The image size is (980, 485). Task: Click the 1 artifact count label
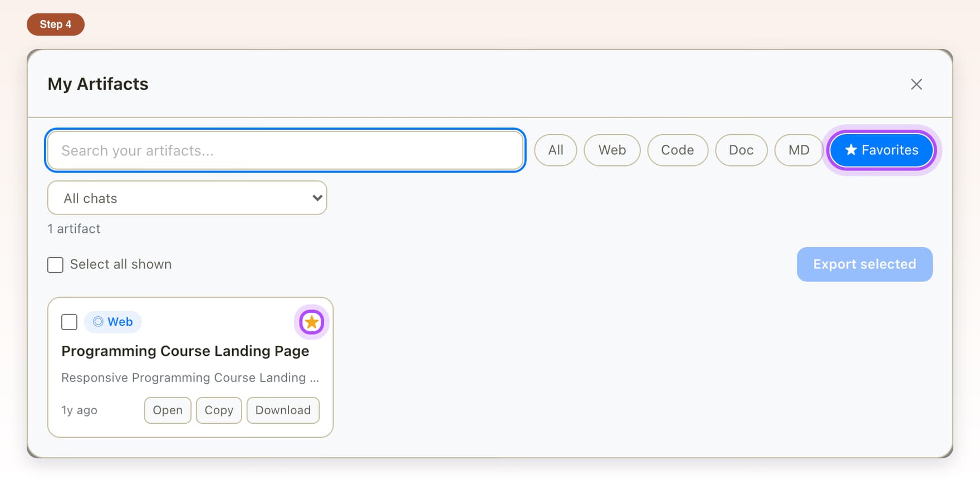pos(74,229)
